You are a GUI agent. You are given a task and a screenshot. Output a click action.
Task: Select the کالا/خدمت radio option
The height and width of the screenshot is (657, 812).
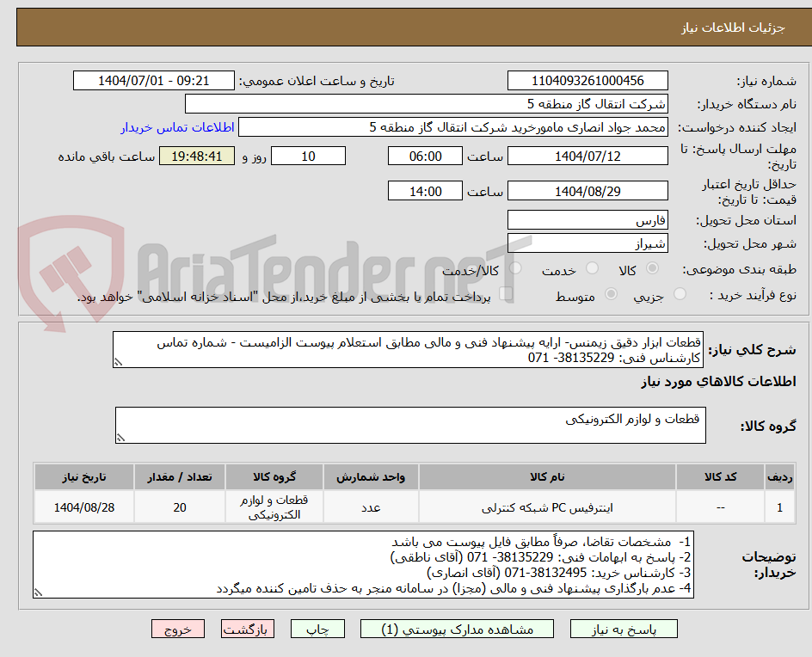[x=515, y=267]
